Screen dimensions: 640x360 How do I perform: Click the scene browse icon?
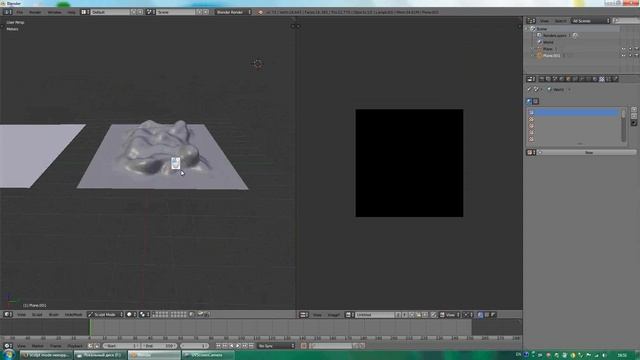tap(150, 12)
